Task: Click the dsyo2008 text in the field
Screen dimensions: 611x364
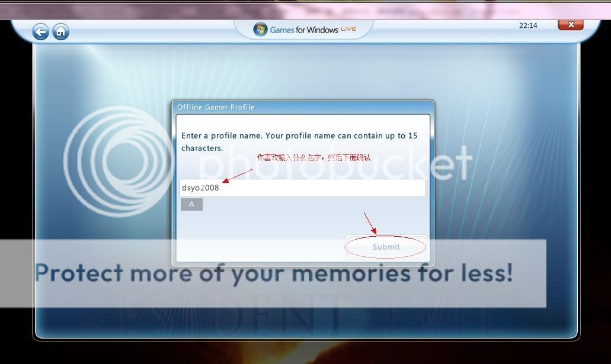Action: tap(200, 188)
